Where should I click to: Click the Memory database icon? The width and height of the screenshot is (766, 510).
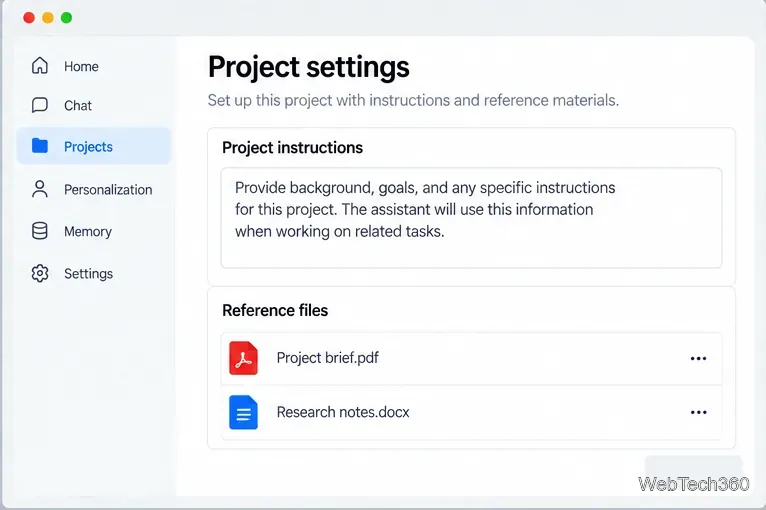click(x=40, y=231)
